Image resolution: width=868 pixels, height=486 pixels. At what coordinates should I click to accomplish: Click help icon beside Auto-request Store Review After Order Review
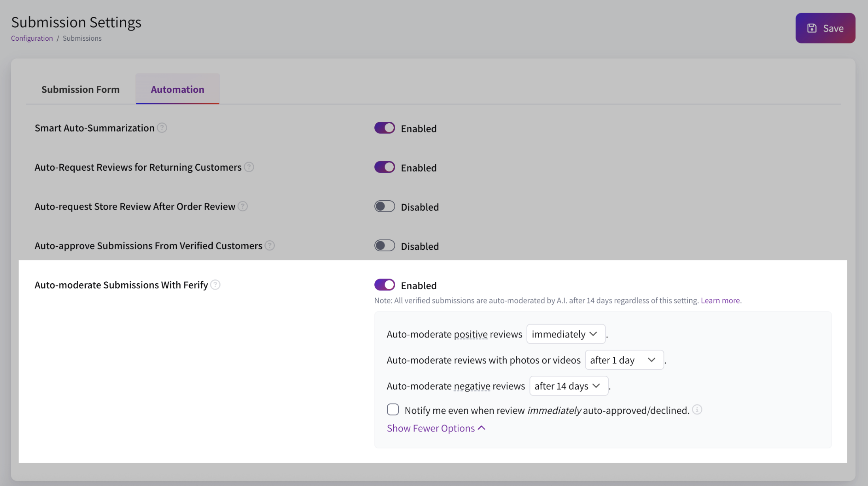243,206
